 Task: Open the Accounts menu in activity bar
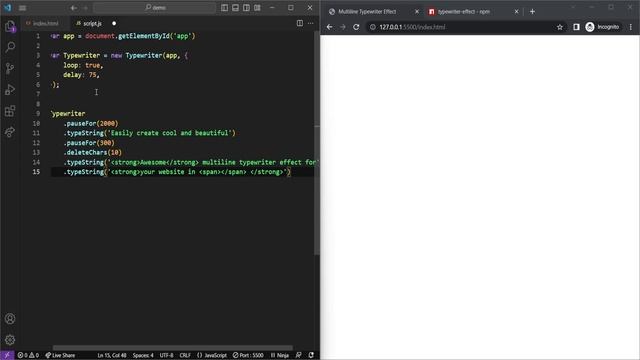[10, 318]
